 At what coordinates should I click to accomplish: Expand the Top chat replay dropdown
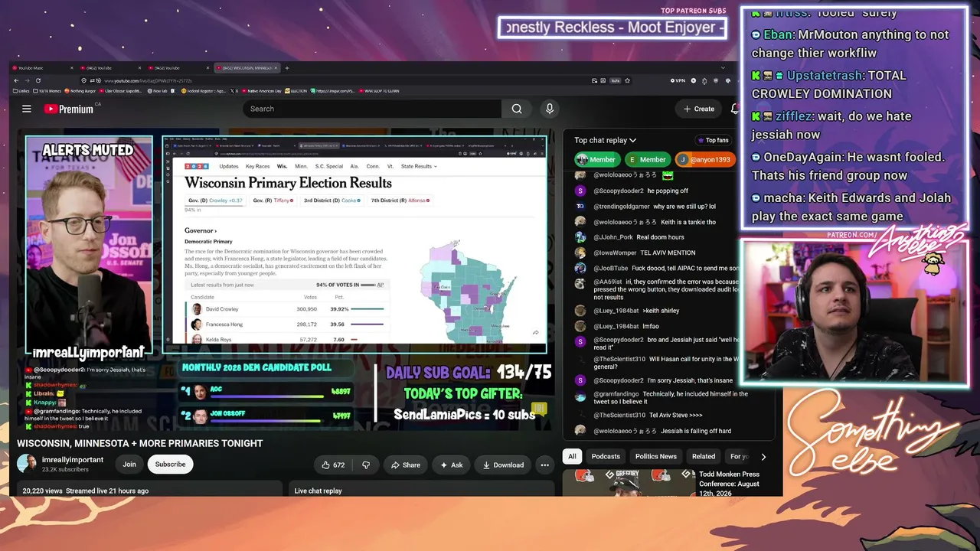tap(606, 140)
